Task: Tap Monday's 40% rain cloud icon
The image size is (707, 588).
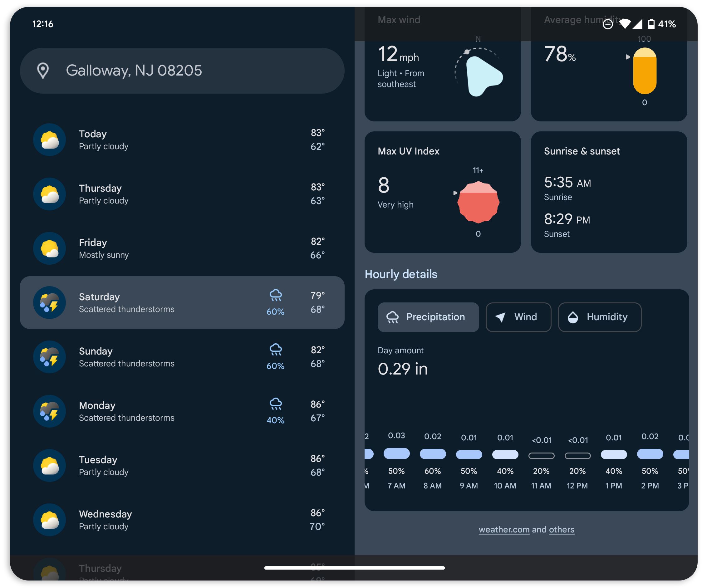Action: [x=276, y=404]
